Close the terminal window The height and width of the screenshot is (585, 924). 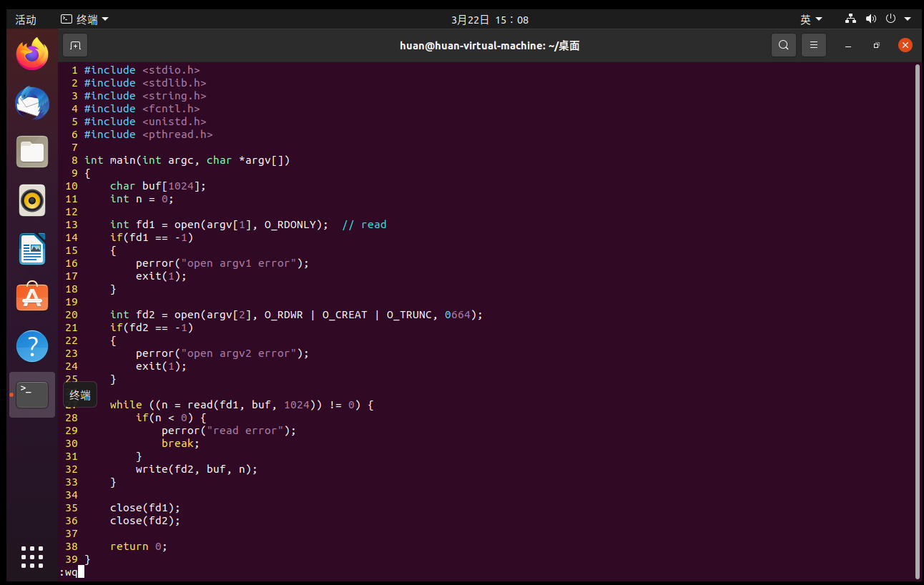coord(905,45)
